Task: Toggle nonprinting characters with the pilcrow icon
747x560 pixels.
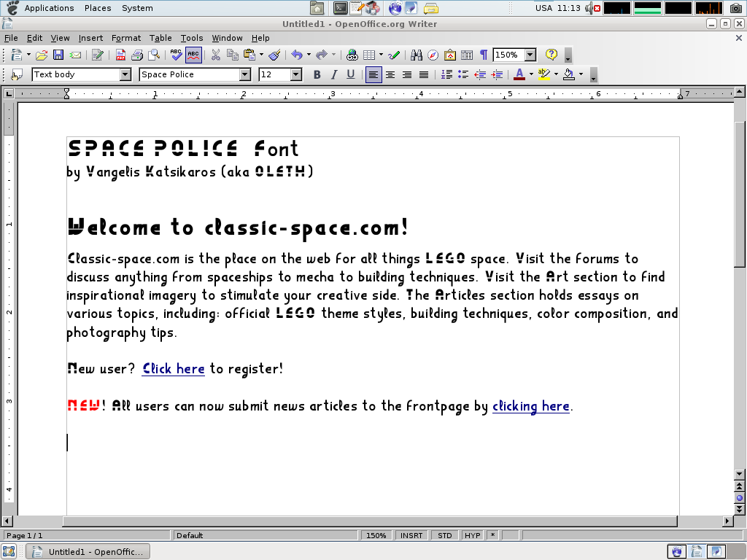Action: coord(484,55)
